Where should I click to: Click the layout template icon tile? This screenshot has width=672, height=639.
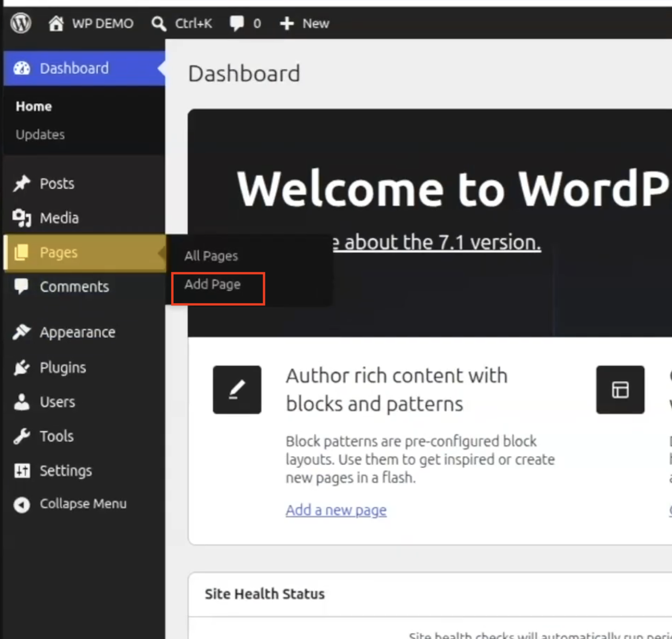point(620,390)
